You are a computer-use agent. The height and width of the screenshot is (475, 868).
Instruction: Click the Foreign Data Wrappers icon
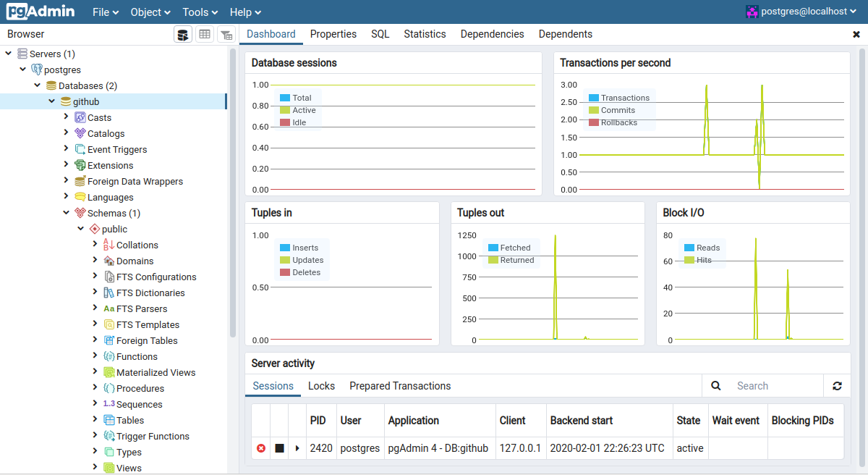(80, 181)
